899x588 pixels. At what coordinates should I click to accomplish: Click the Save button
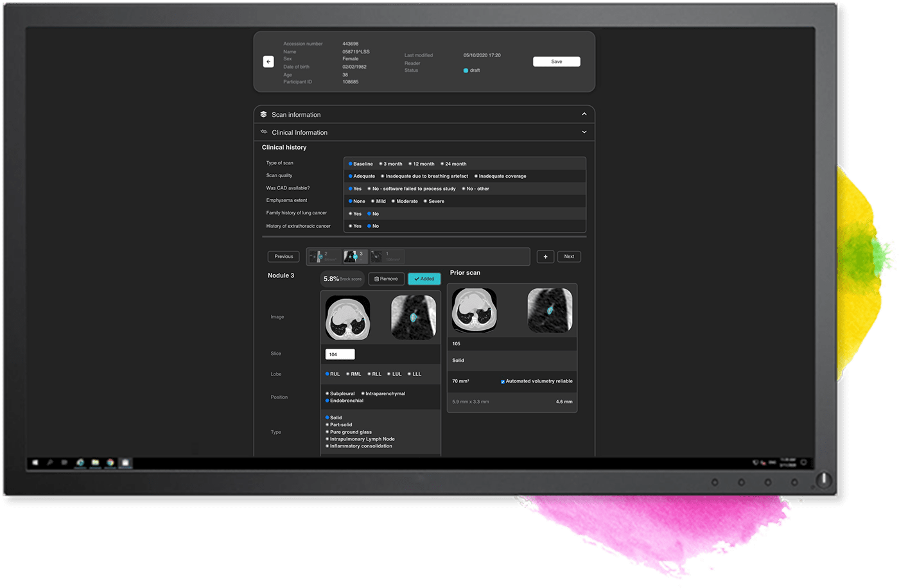click(556, 61)
